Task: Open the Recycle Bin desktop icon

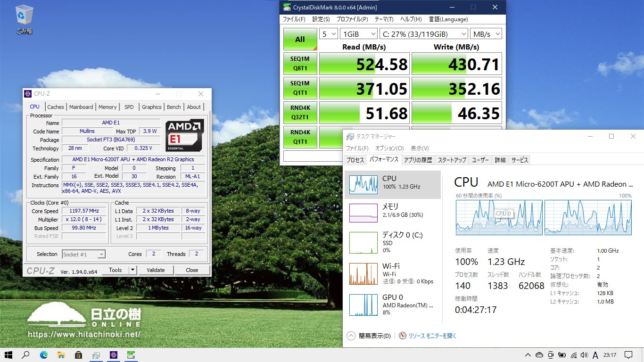Action: 24,20
